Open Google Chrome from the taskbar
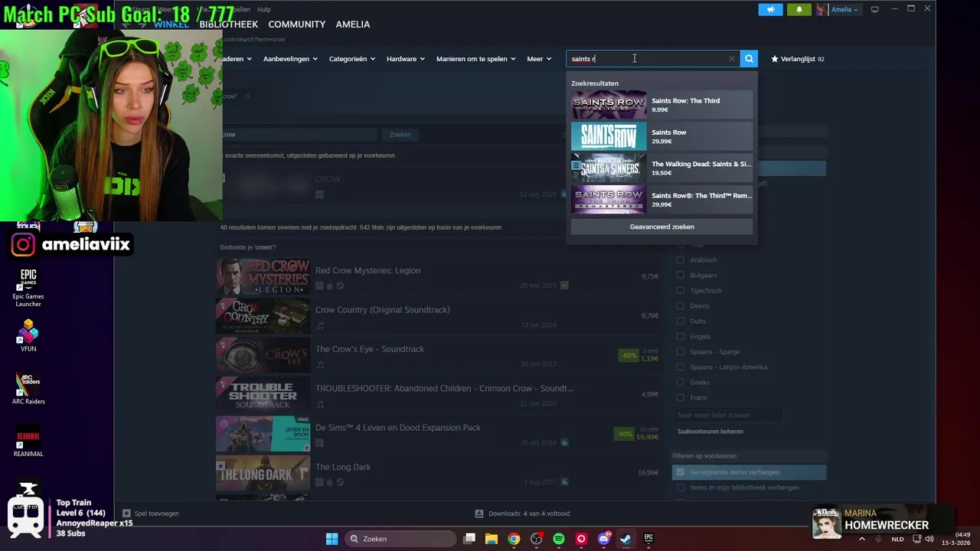The height and width of the screenshot is (551, 980). (514, 539)
